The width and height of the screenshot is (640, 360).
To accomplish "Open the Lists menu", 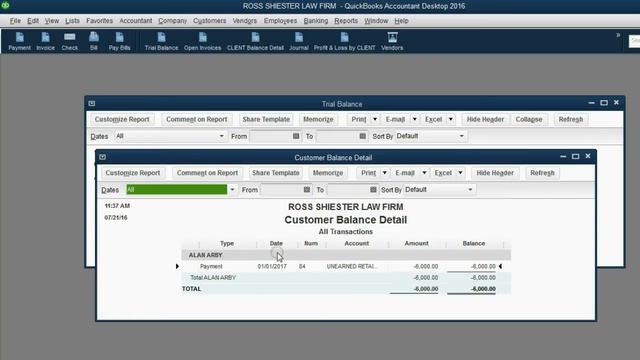I will coord(72,21).
